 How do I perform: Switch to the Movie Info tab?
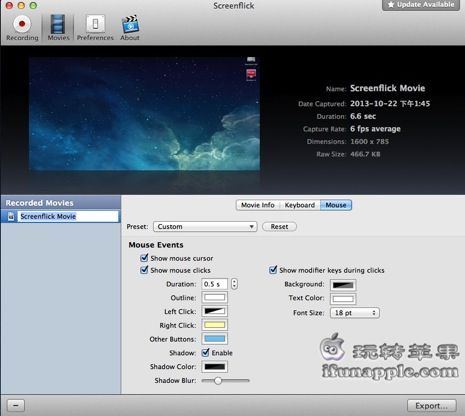click(258, 205)
